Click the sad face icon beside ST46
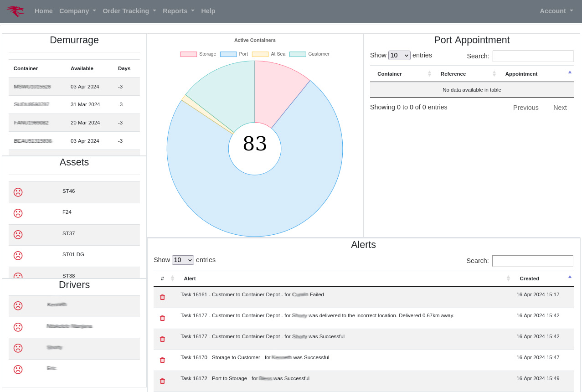The width and height of the screenshot is (582, 392). coord(18,192)
